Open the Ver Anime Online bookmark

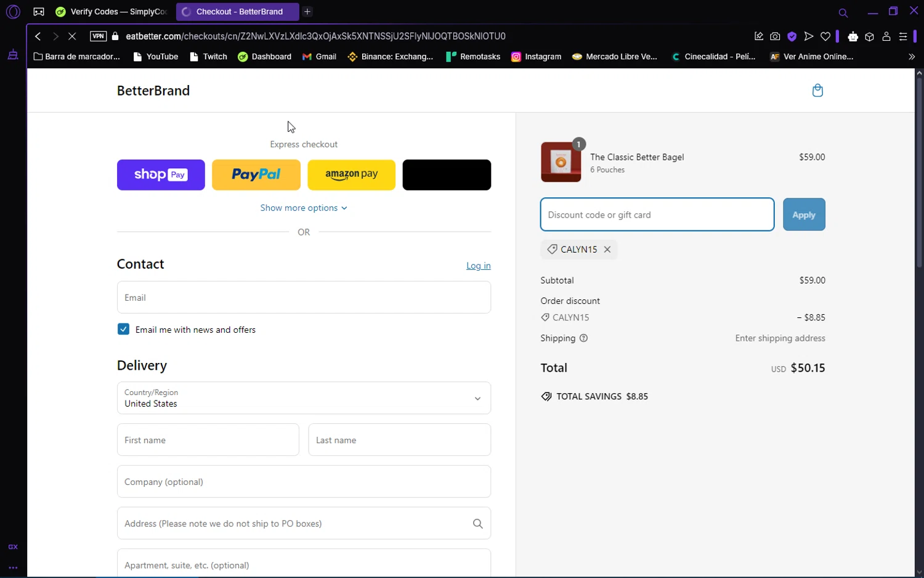pyautogui.click(x=812, y=57)
